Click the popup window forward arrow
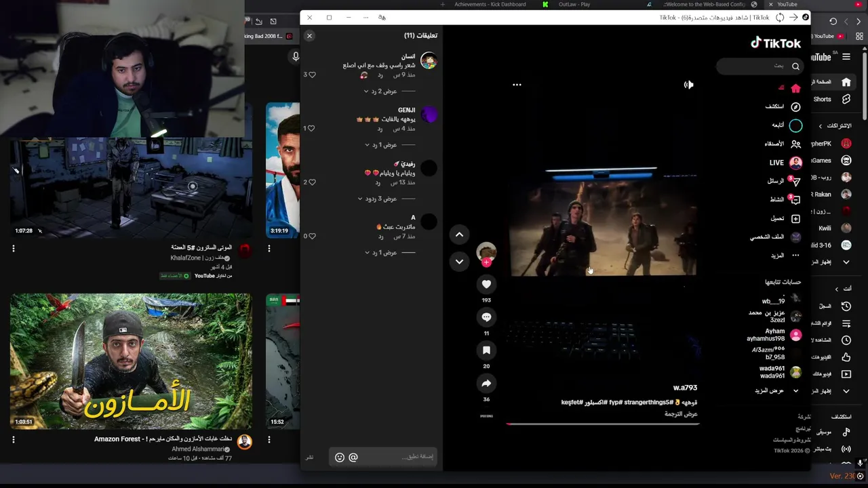Screen dimensions: 868x488 tap(793, 18)
